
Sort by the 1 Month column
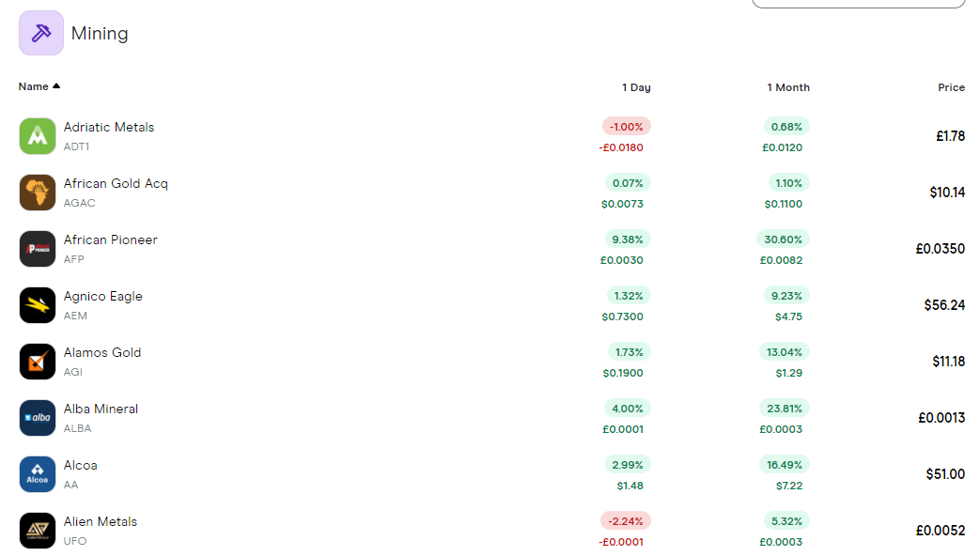tap(788, 87)
